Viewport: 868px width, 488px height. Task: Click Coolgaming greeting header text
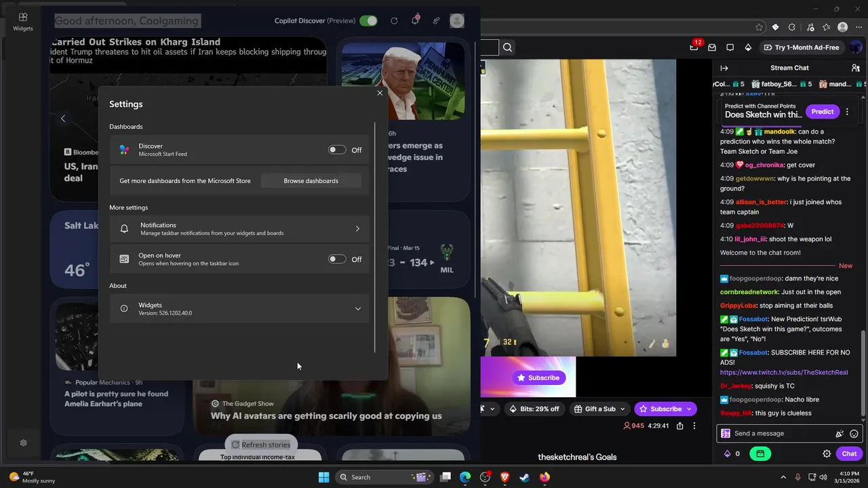(127, 21)
